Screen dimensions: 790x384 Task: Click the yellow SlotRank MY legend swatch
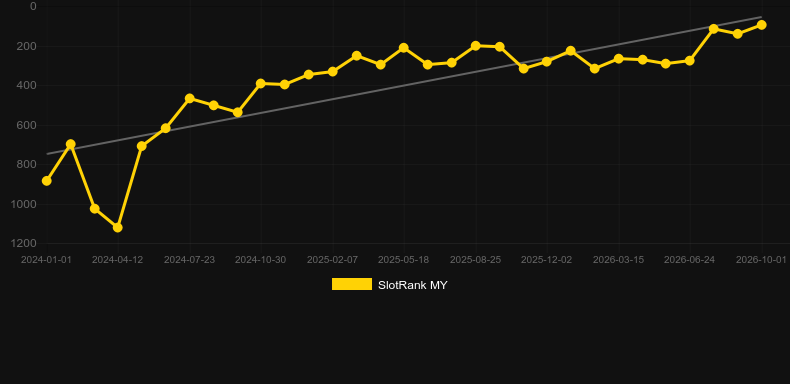352,284
